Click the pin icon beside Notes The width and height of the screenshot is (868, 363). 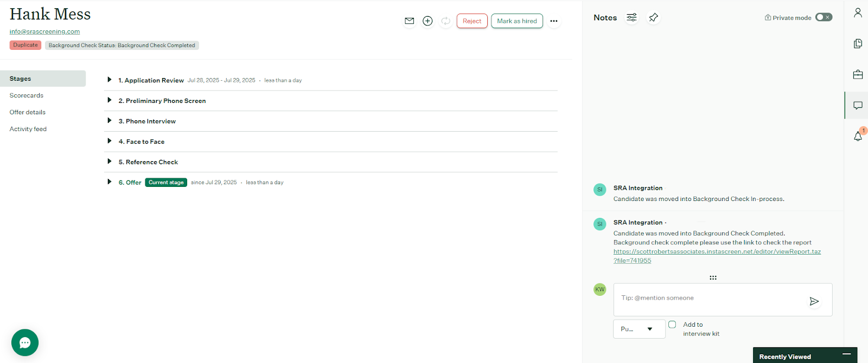(x=654, y=17)
